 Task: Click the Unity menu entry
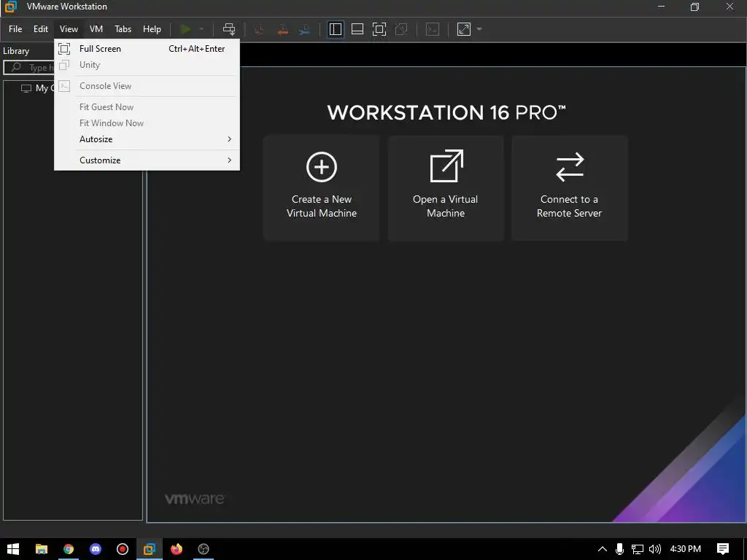pyautogui.click(x=147, y=65)
